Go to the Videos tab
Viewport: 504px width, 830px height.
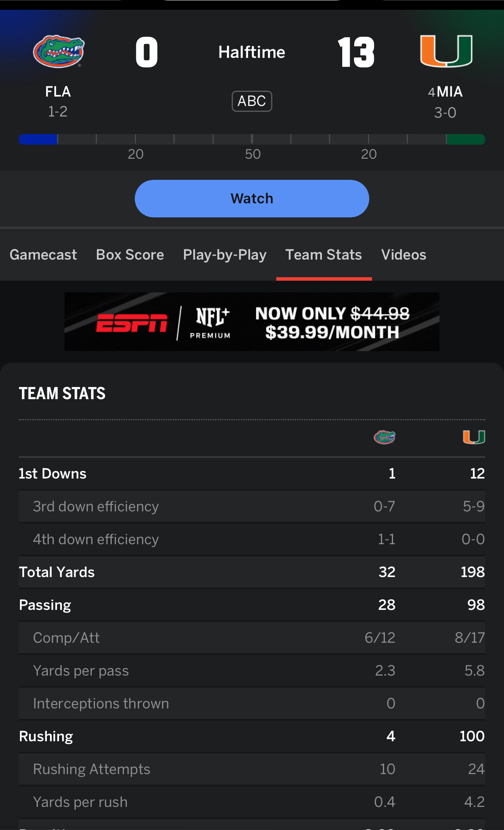404,255
